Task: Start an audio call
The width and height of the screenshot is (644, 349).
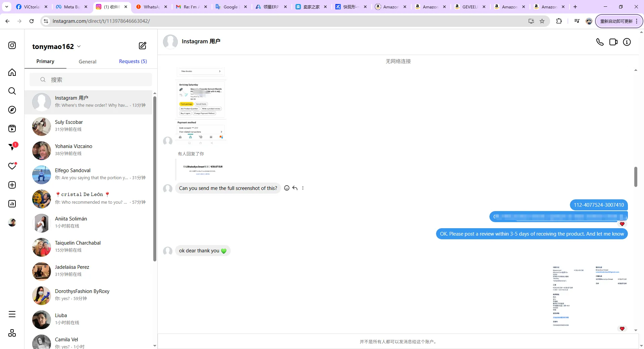Action: click(x=600, y=42)
